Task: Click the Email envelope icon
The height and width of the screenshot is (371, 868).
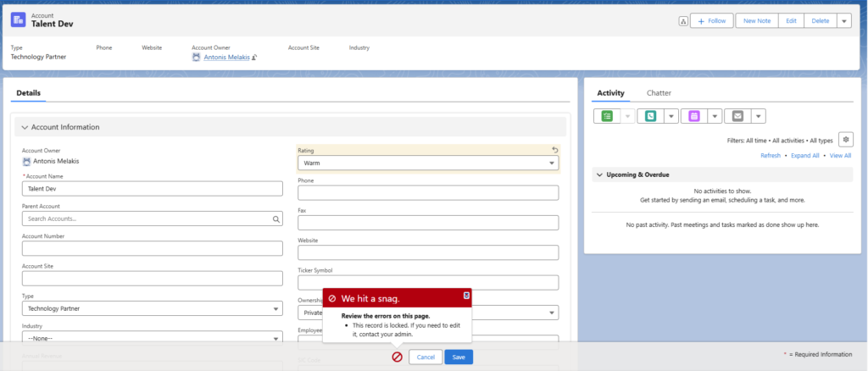Action: [x=737, y=116]
